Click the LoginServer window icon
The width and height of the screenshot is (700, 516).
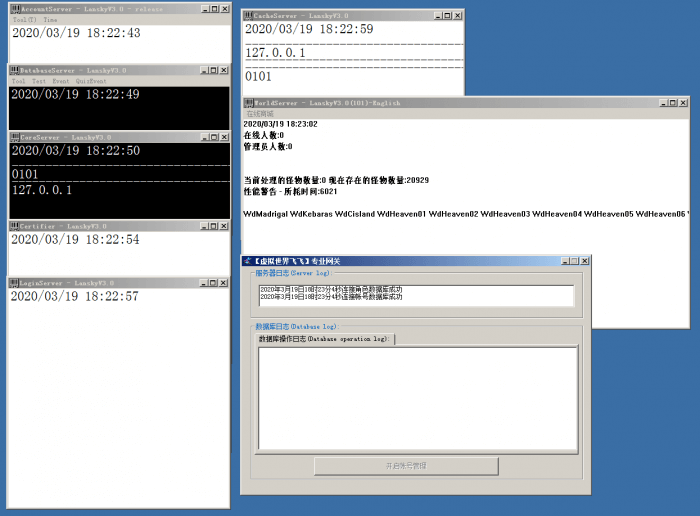point(14,284)
